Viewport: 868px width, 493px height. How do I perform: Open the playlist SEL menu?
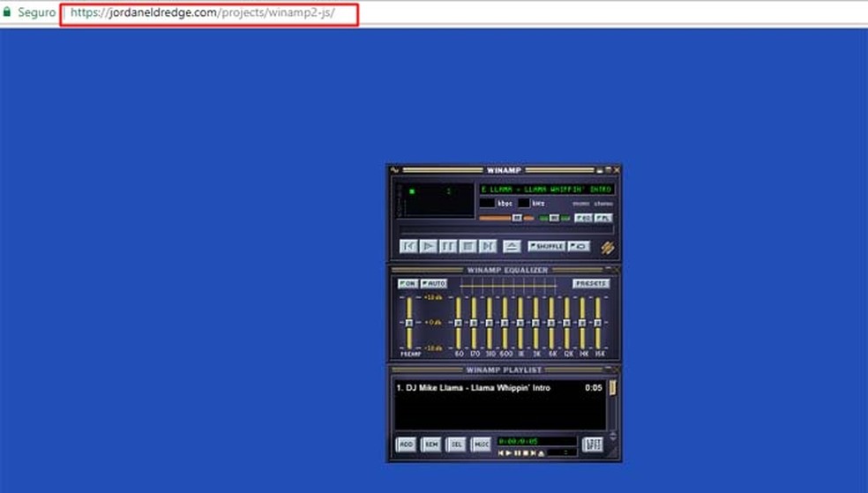coord(456,444)
